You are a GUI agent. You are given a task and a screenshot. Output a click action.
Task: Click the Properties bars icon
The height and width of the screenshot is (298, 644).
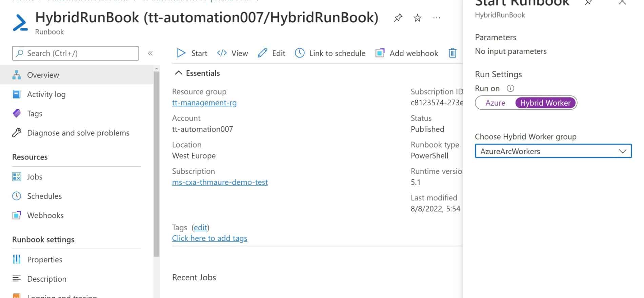coord(17,259)
